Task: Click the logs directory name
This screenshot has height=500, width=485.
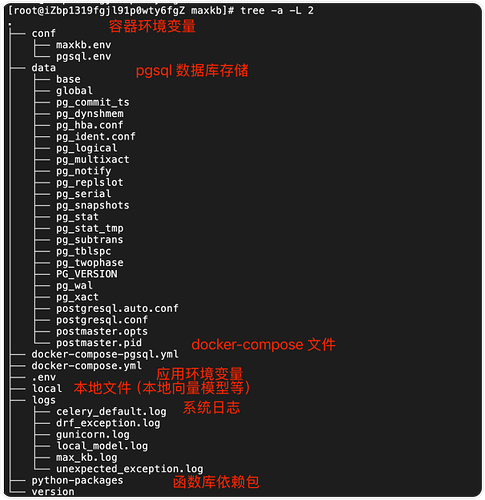Action: point(44,400)
